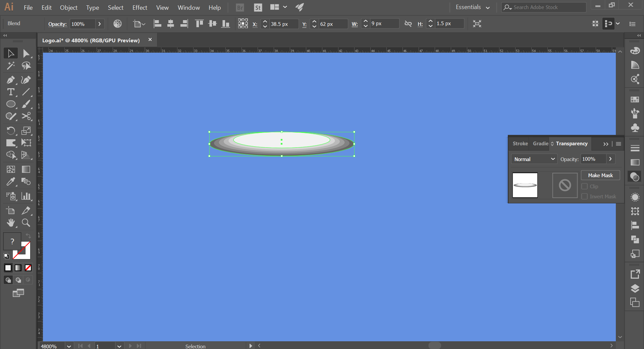644x349 pixels.
Task: Click the Recolor Artwork icon
Action: (117, 23)
